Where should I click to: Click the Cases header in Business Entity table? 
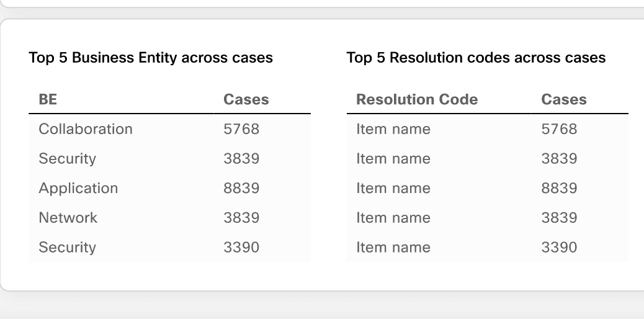[x=246, y=99]
